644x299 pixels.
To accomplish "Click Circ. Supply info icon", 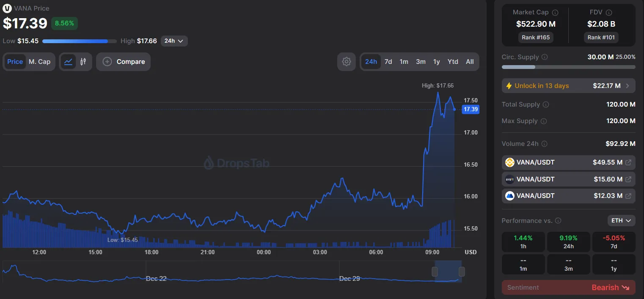I will tap(545, 57).
